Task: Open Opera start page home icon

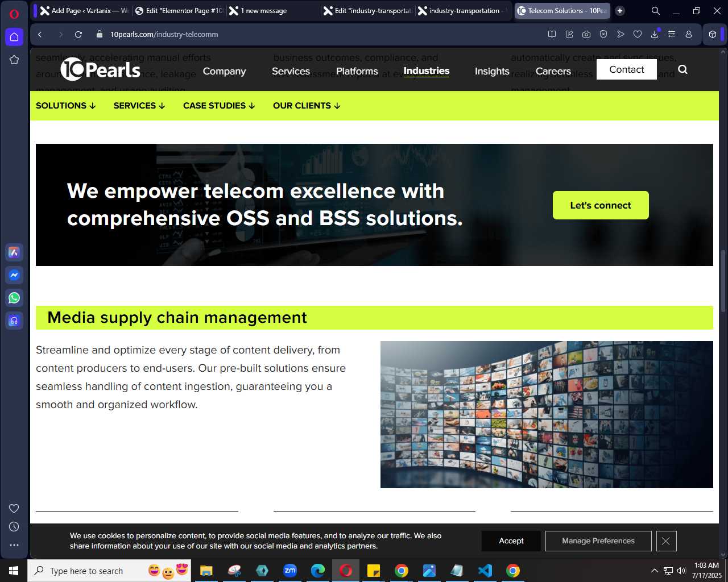Action: point(14,37)
